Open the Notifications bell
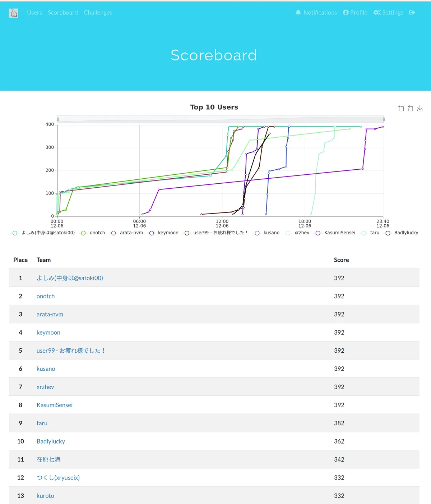The width and height of the screenshot is (431, 504). (x=316, y=13)
